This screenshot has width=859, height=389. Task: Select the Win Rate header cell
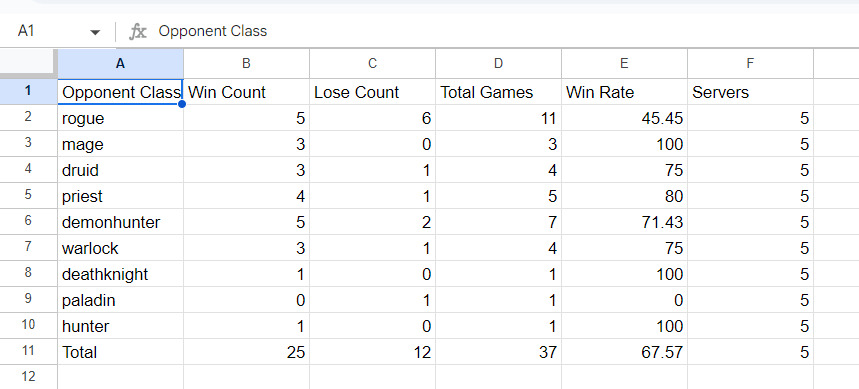pyautogui.click(x=625, y=91)
